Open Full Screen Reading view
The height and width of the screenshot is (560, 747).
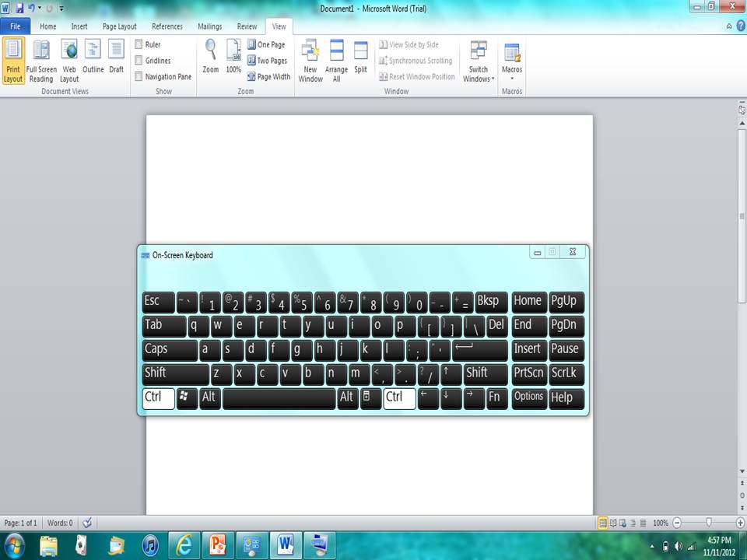click(x=41, y=61)
